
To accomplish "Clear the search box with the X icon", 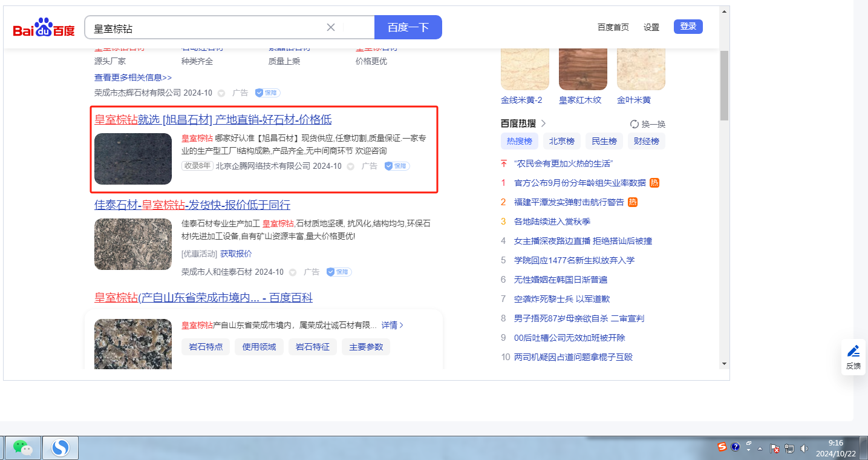I will coord(331,27).
